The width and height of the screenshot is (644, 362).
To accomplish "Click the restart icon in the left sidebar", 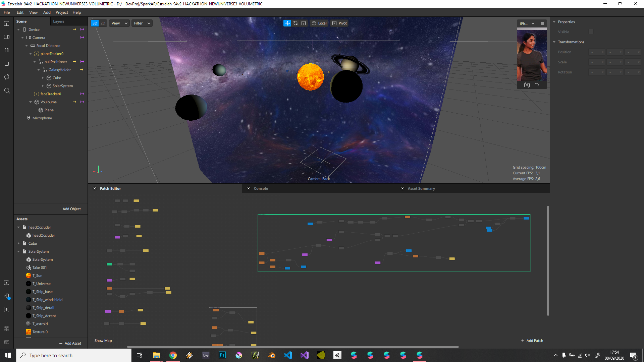I will (x=6, y=77).
